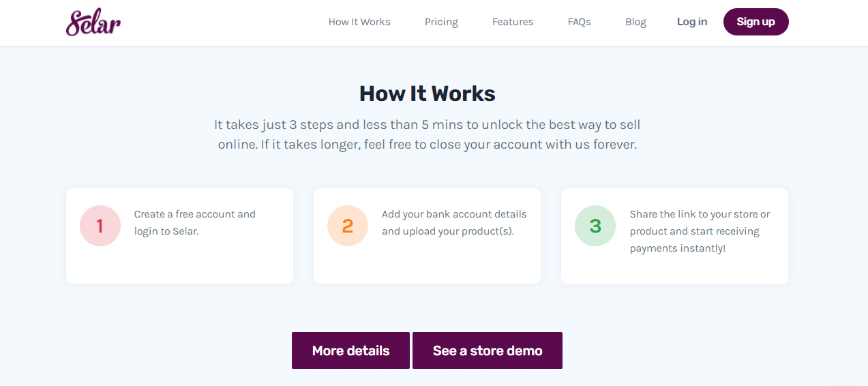Click the pink step 1 circle
Screen dimensions: 868x386
click(x=100, y=226)
